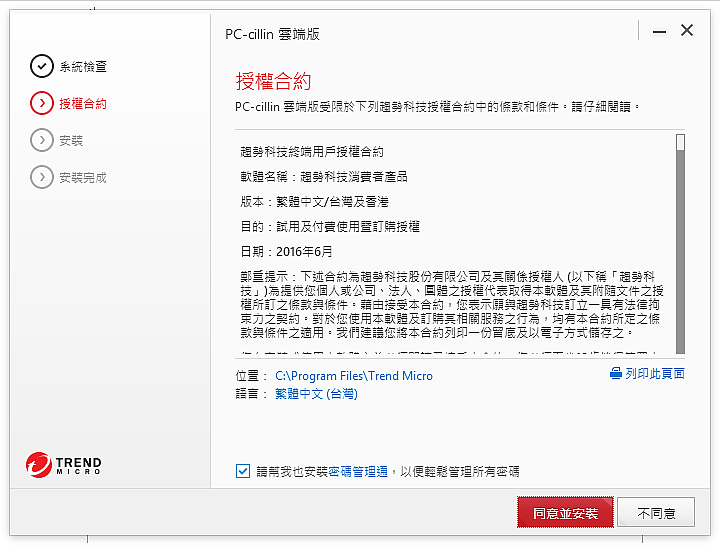
Task: Click the printer icon beside 列印此頁面
Action: [616, 373]
